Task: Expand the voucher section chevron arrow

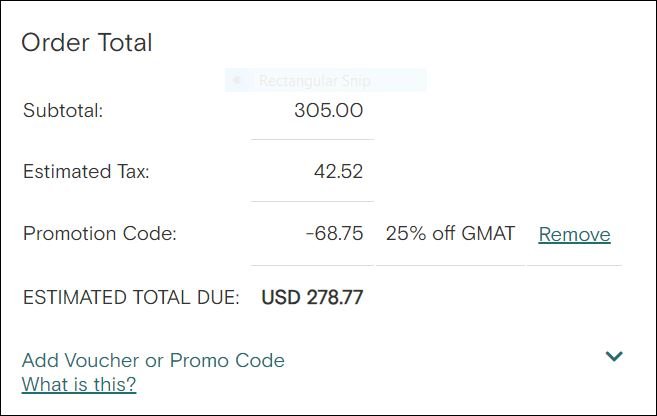Action: point(614,356)
